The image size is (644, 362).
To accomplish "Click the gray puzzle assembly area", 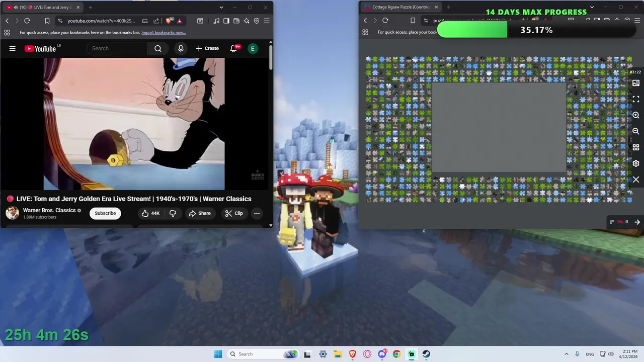I will click(499, 127).
